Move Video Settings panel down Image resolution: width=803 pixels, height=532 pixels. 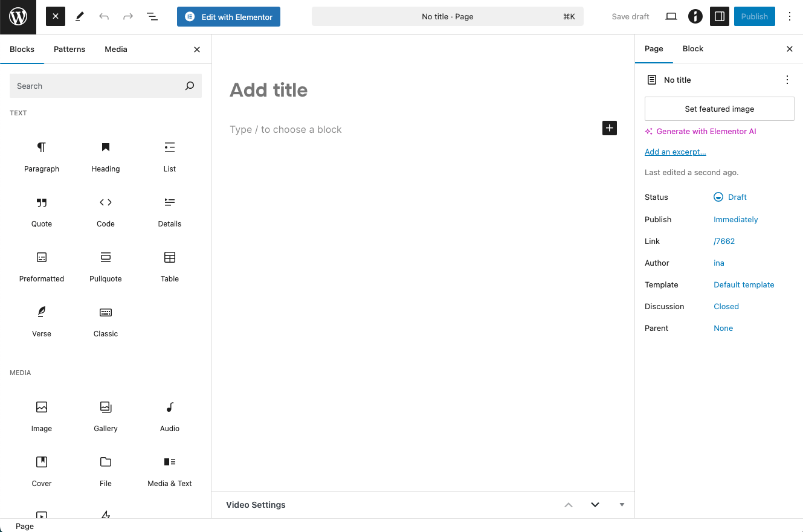coord(595,505)
